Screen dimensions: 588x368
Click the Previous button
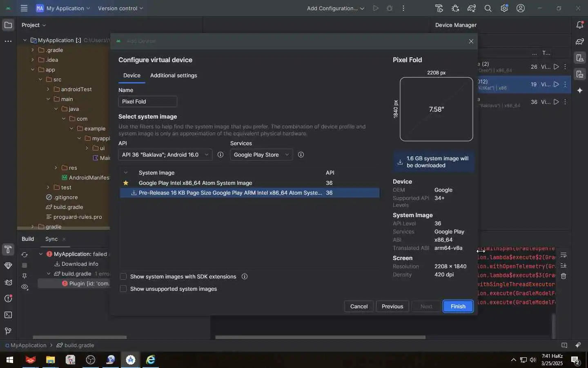[x=392, y=306]
